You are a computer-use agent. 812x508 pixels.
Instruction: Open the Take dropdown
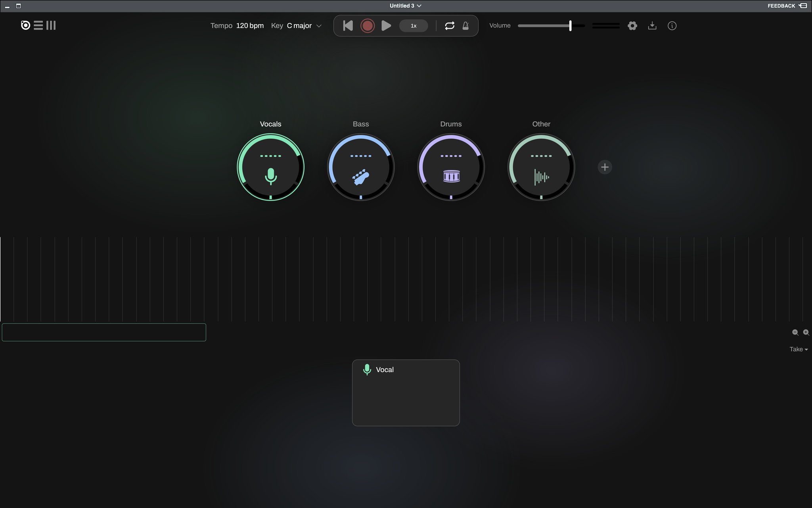[x=799, y=349]
